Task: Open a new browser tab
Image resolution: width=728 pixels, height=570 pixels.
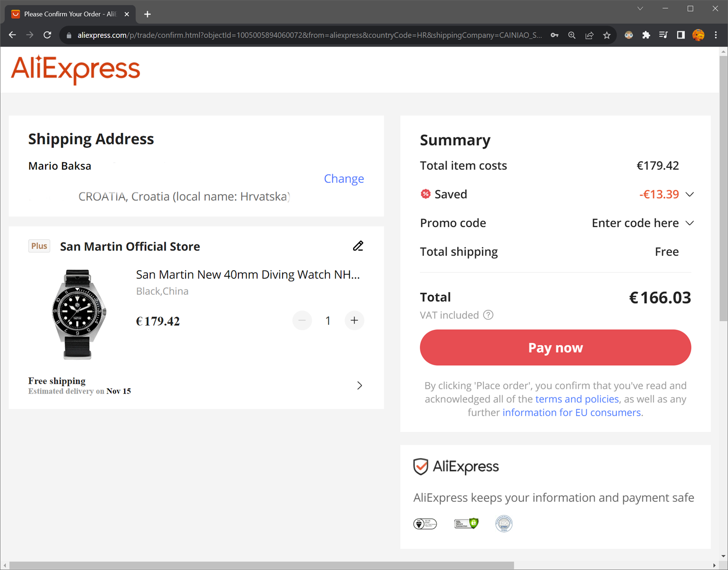Action: 147,14
